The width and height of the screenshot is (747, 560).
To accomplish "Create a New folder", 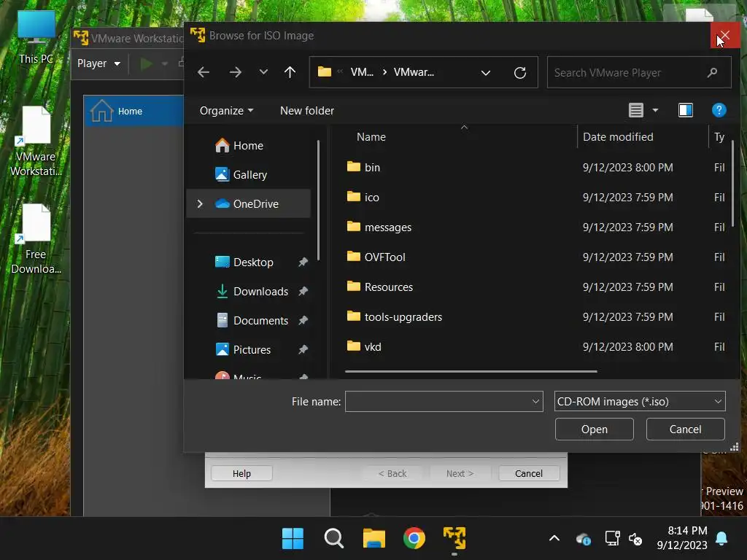I will click(307, 111).
